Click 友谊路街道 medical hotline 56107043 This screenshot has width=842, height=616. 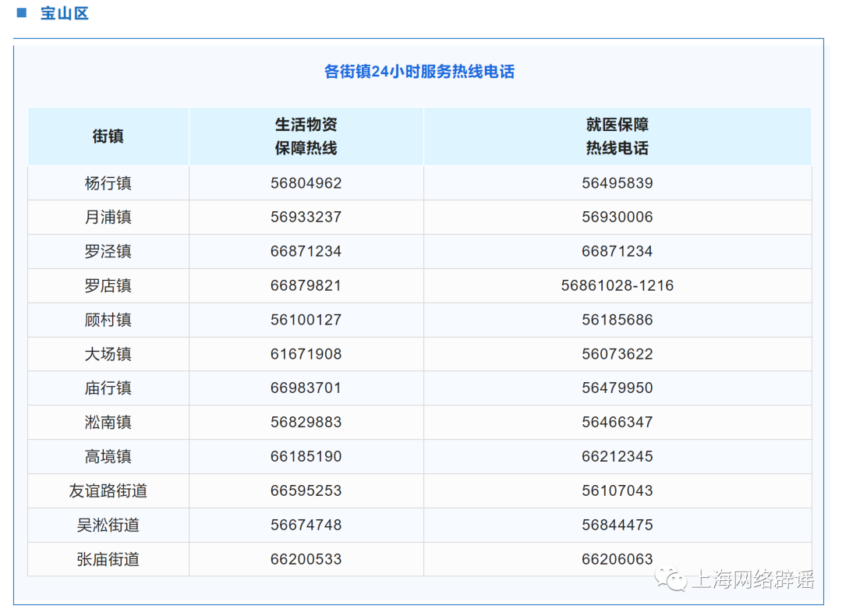click(616, 490)
